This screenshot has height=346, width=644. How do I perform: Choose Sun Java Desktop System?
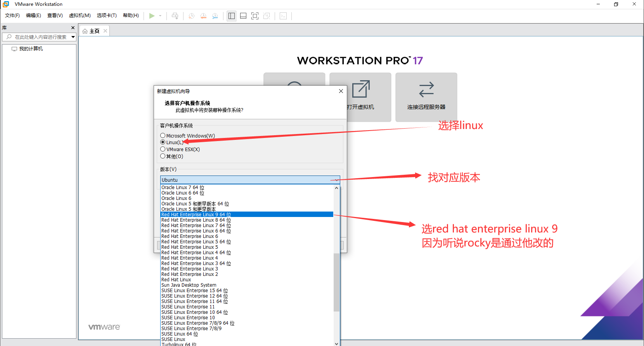tap(247, 285)
